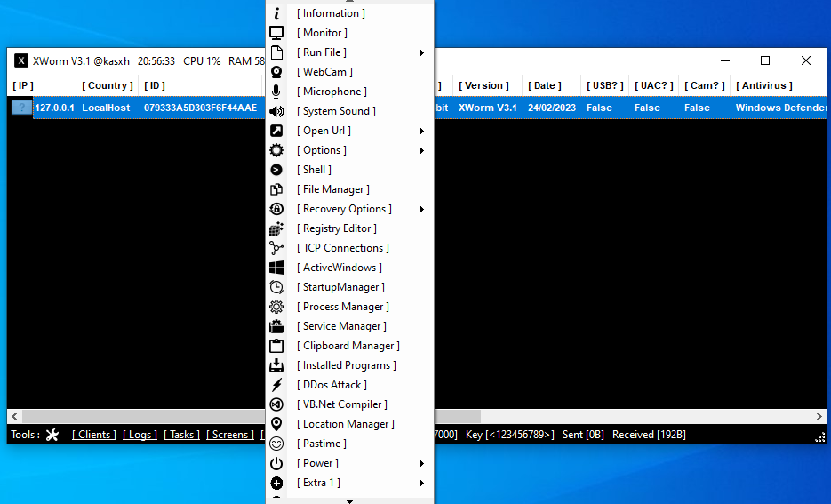
Task: Expand the Power submenu arrow
Action: (x=422, y=464)
